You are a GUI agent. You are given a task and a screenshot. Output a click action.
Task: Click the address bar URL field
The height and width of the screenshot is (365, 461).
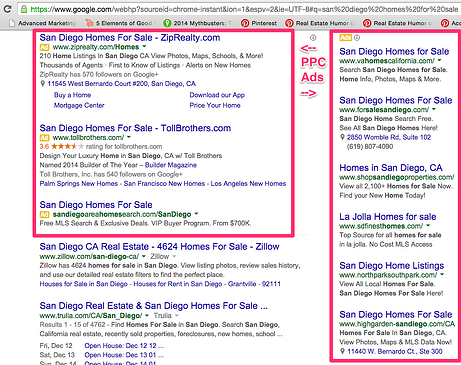pyautogui.click(x=239, y=9)
